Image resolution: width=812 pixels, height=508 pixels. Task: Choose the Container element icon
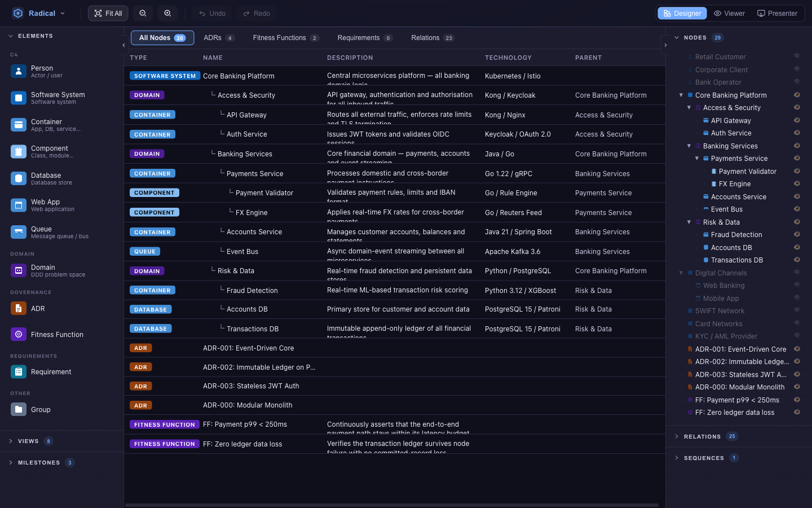click(x=19, y=125)
